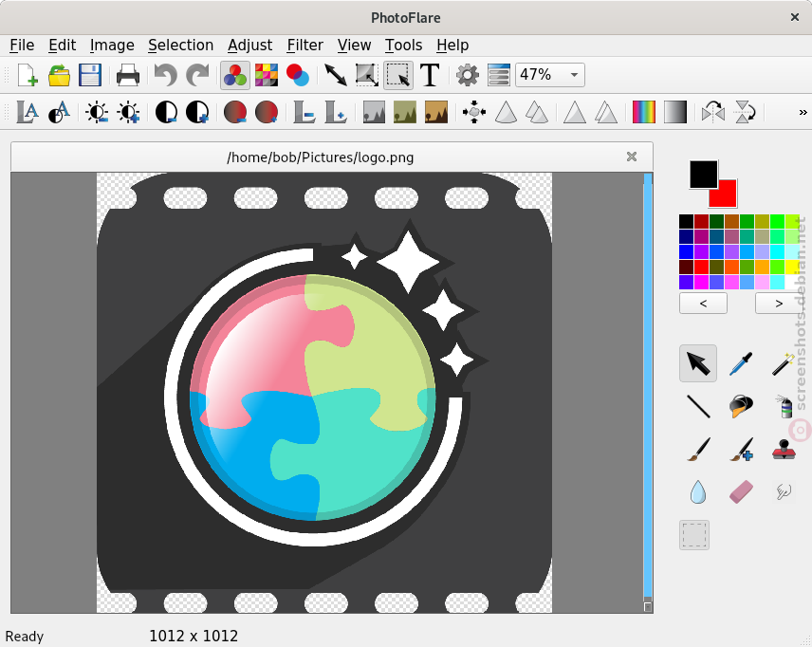This screenshot has width=812, height=647.
Task: Open the Selection menu
Action: (181, 46)
